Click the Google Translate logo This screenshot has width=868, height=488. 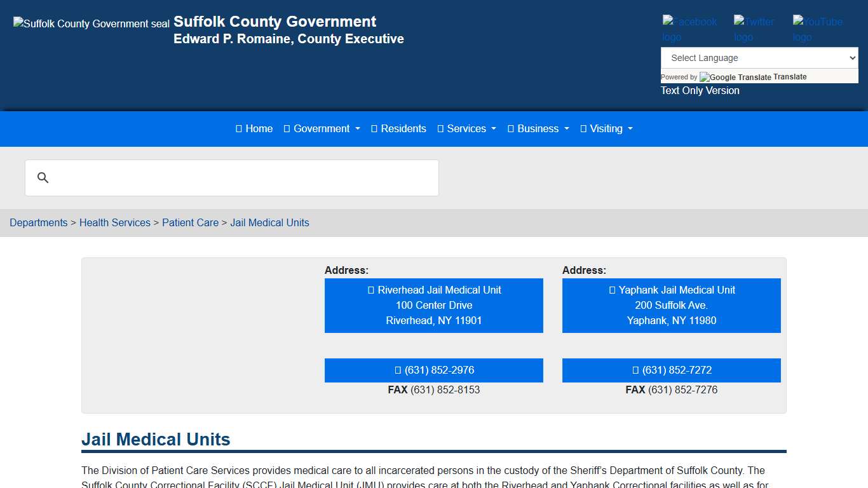coord(735,78)
